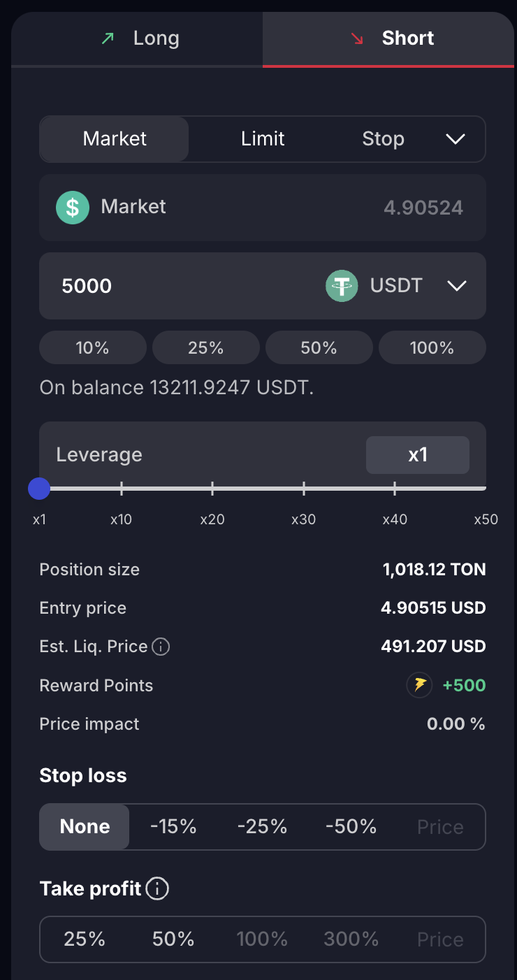Viewport: 517px width, 980px height.
Task: Click the Reward Points lightning icon
Action: pos(420,685)
